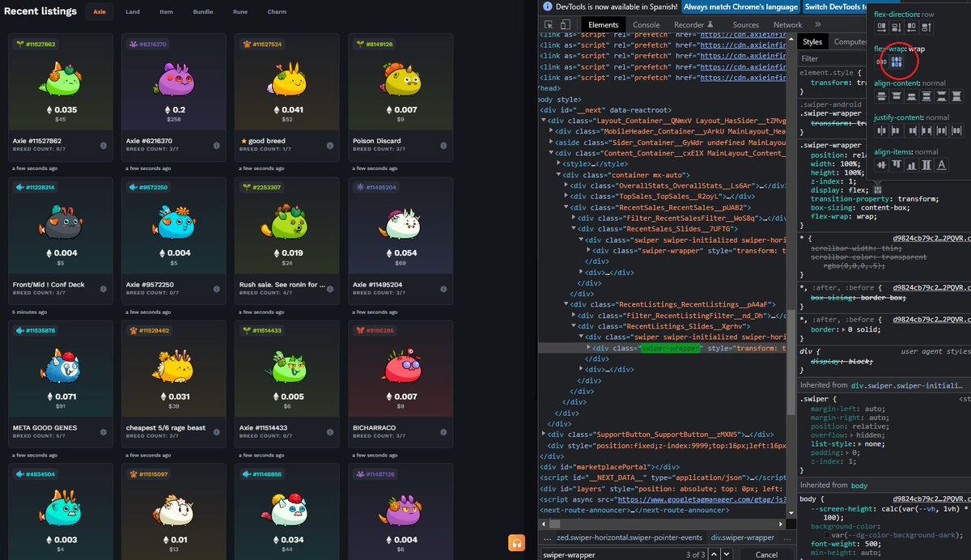Select the Bundle listings filter
Viewport: 971px width, 560px height.
203,12
